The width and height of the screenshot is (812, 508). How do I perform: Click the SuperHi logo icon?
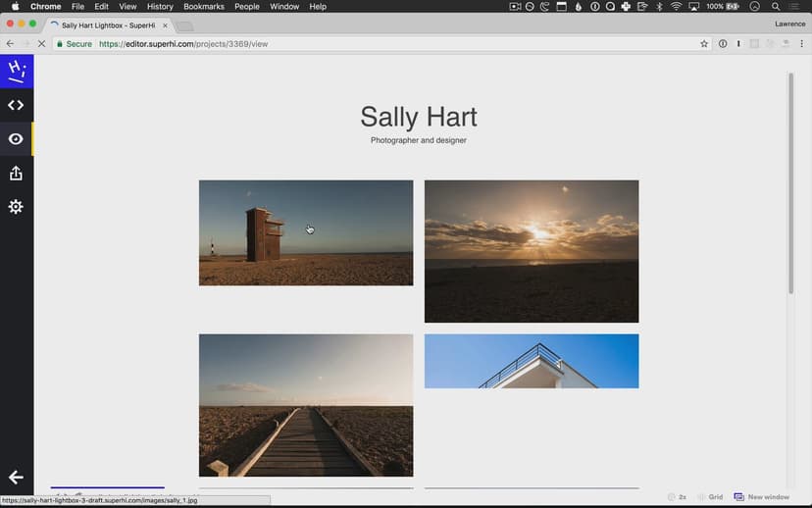point(16,71)
